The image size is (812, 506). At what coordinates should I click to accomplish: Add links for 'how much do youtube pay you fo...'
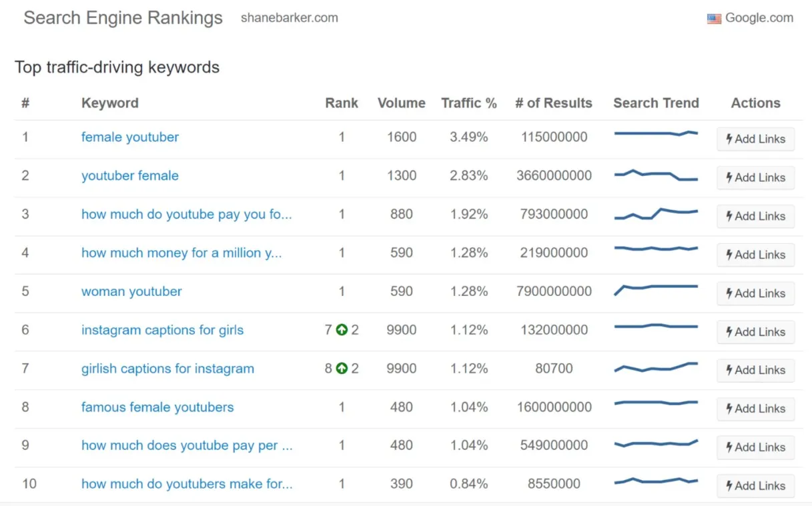click(x=755, y=217)
